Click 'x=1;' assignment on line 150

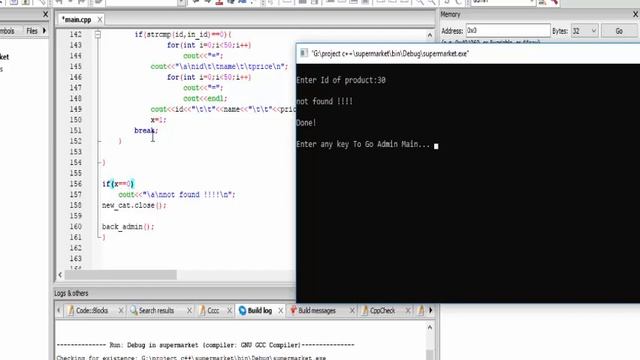[158, 120]
